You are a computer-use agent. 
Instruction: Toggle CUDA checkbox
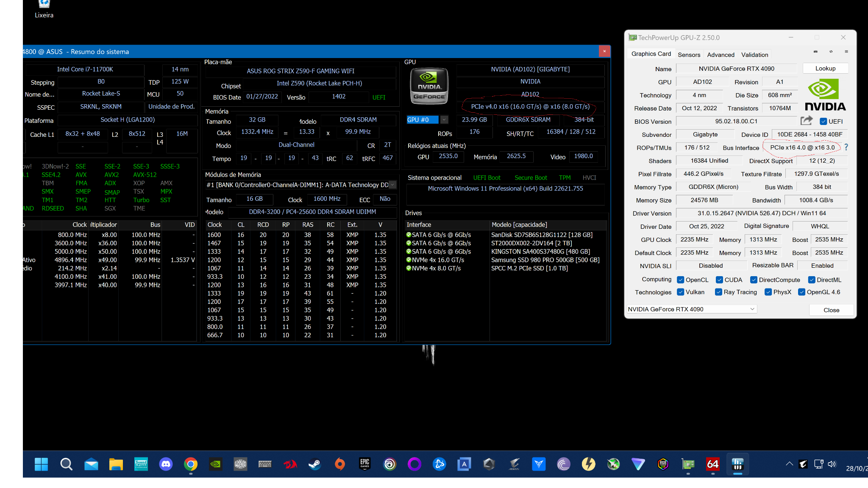coord(719,280)
